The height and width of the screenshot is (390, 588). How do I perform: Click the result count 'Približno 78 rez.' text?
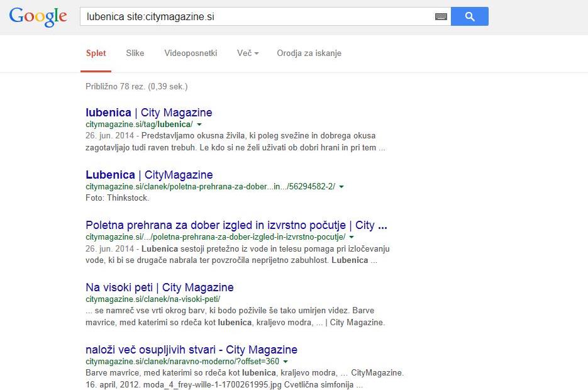pyautogui.click(x=136, y=87)
